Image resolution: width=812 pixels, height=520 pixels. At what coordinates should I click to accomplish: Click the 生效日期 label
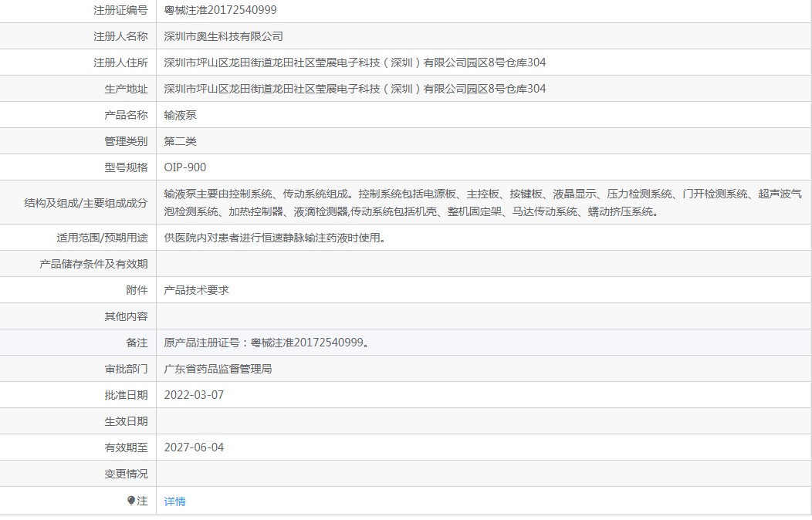pos(126,422)
